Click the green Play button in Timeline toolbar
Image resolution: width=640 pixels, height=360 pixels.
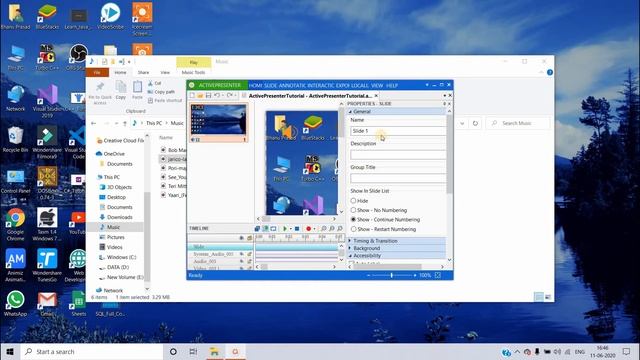(285, 229)
